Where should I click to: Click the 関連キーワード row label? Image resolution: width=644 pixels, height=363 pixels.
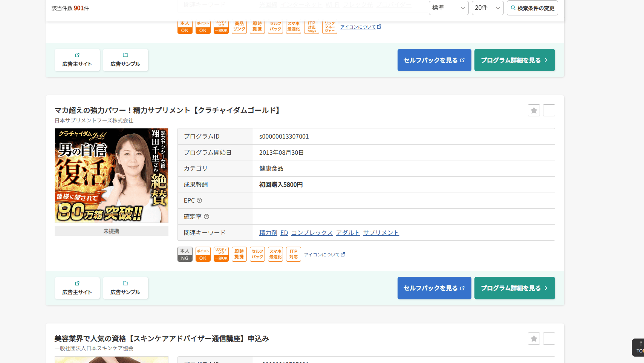[x=205, y=233]
